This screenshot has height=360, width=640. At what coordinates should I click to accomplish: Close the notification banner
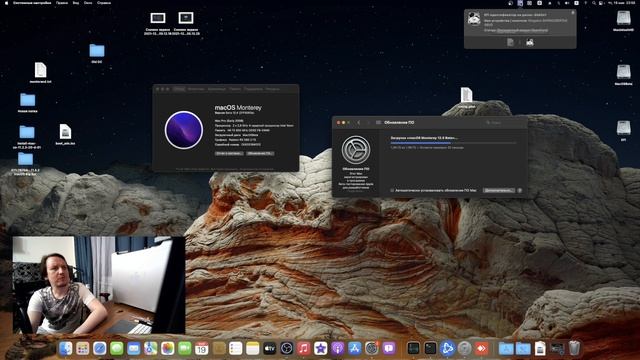coord(573,13)
